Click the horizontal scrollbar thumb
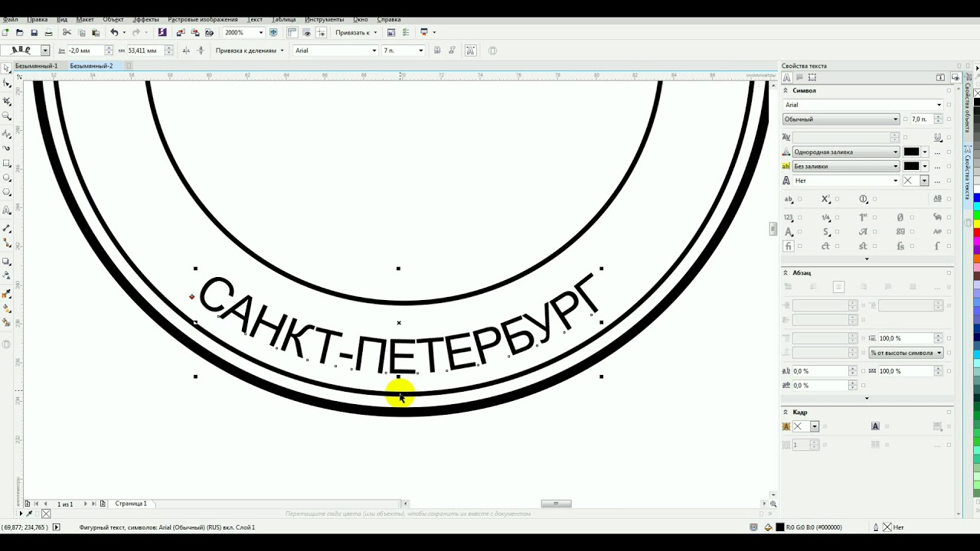 tap(557, 504)
